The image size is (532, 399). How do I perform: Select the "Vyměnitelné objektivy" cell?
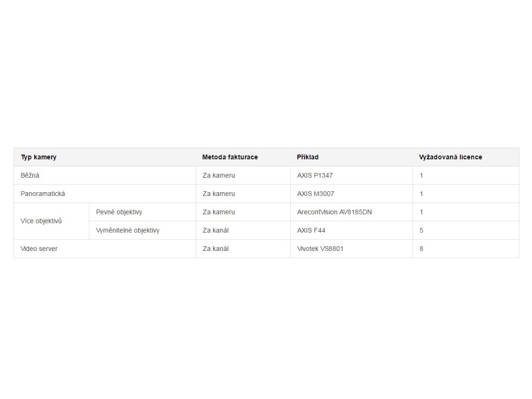128,230
